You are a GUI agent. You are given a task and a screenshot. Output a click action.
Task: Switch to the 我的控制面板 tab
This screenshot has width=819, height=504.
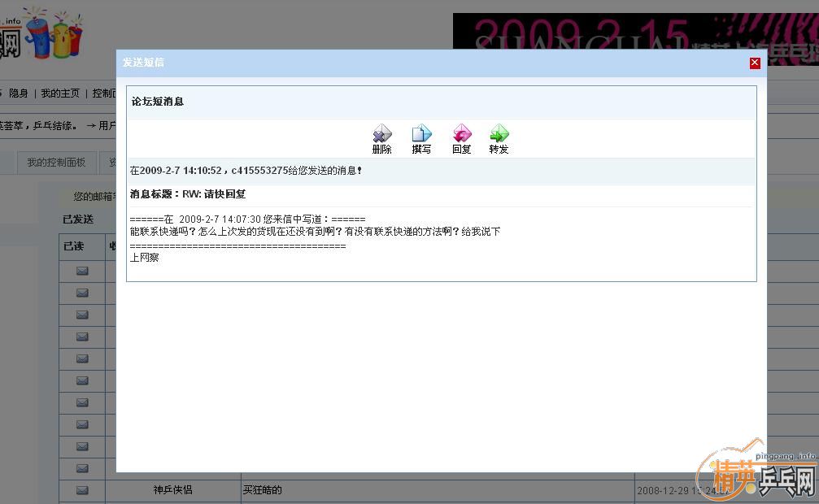[56, 163]
